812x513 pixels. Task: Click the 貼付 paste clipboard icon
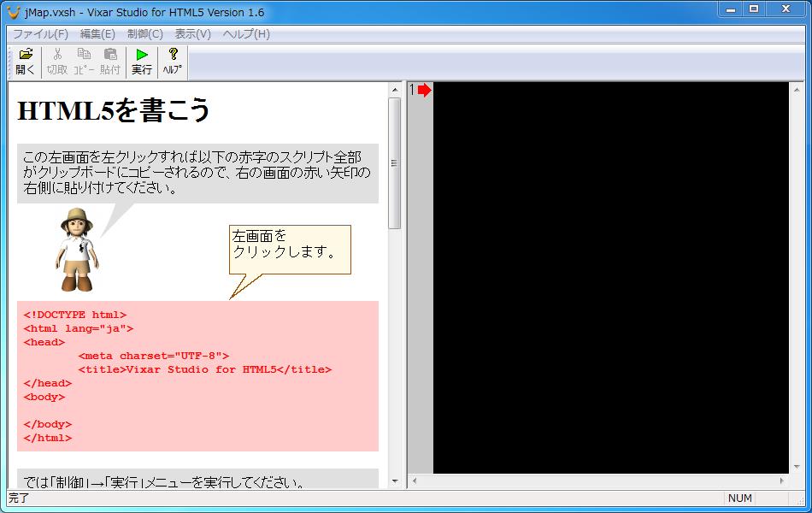pyautogui.click(x=111, y=60)
